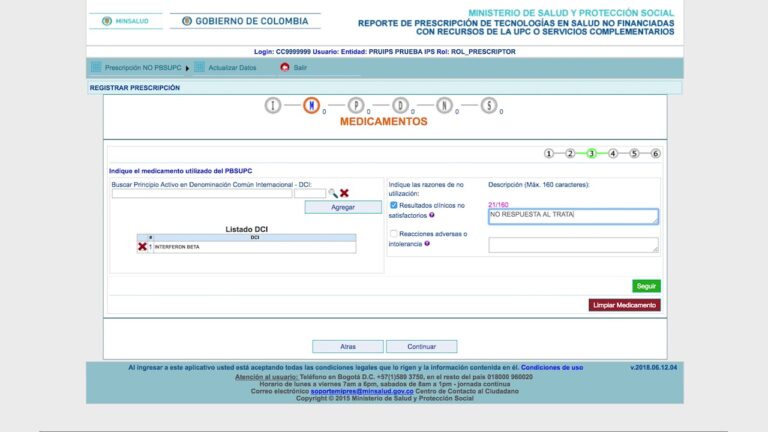Image resolution: width=768 pixels, height=432 pixels.
Task: Click the DCI column header
Action: click(255, 238)
